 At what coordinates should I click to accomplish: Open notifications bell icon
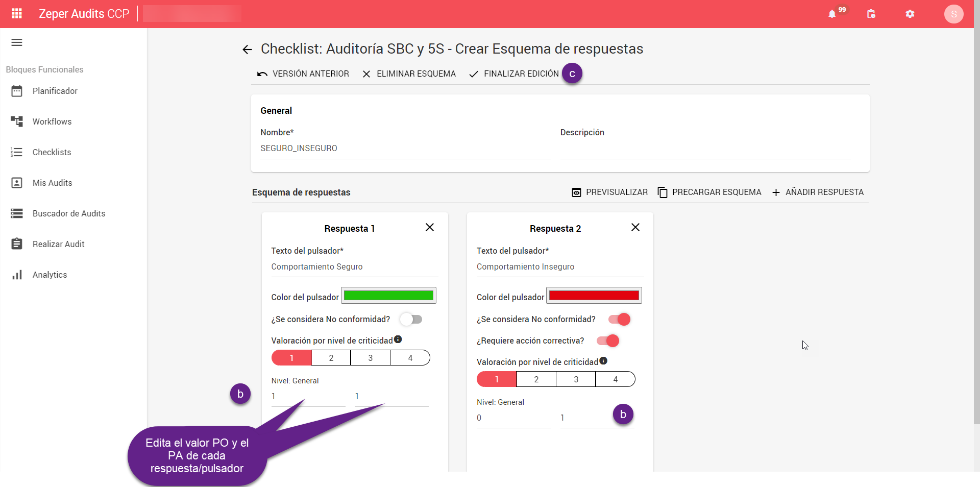click(x=832, y=14)
